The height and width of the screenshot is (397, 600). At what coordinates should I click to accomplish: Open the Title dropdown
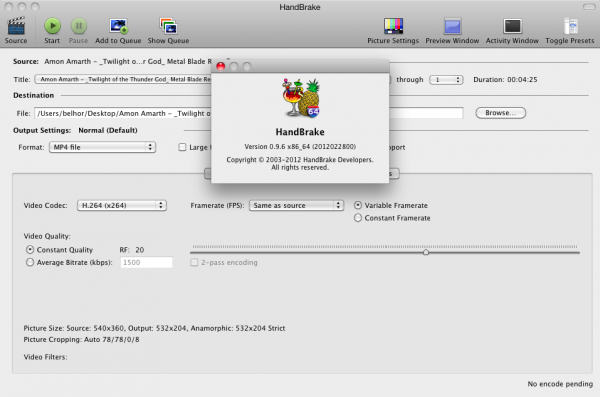[x=122, y=79]
